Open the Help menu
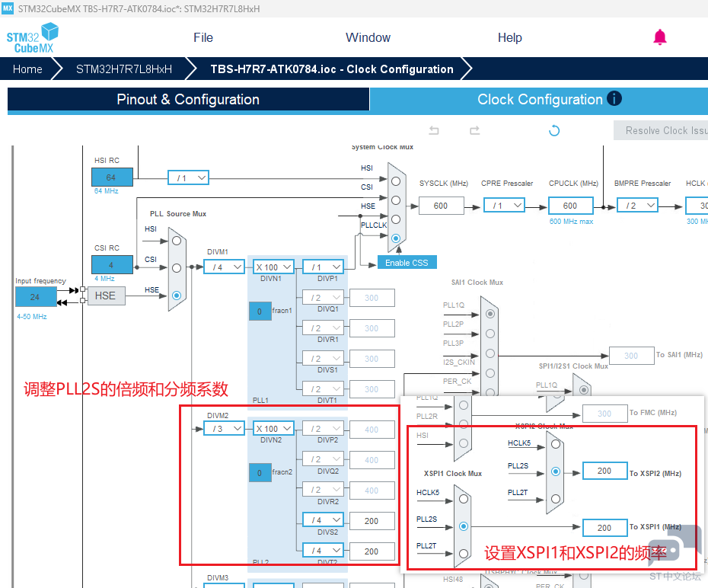The height and width of the screenshot is (588, 708). tap(510, 37)
